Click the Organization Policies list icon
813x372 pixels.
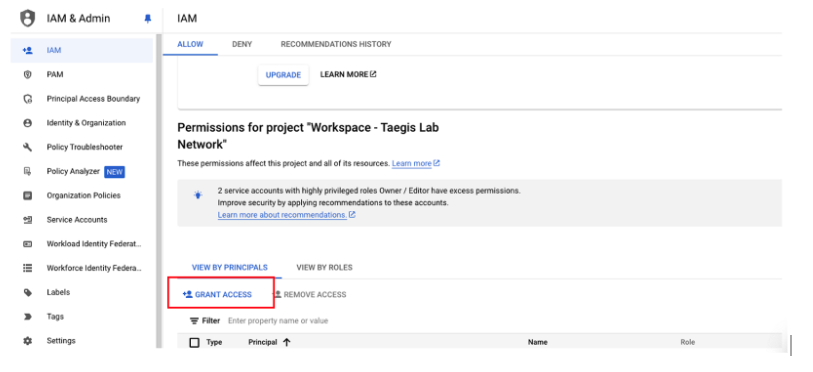pos(27,196)
